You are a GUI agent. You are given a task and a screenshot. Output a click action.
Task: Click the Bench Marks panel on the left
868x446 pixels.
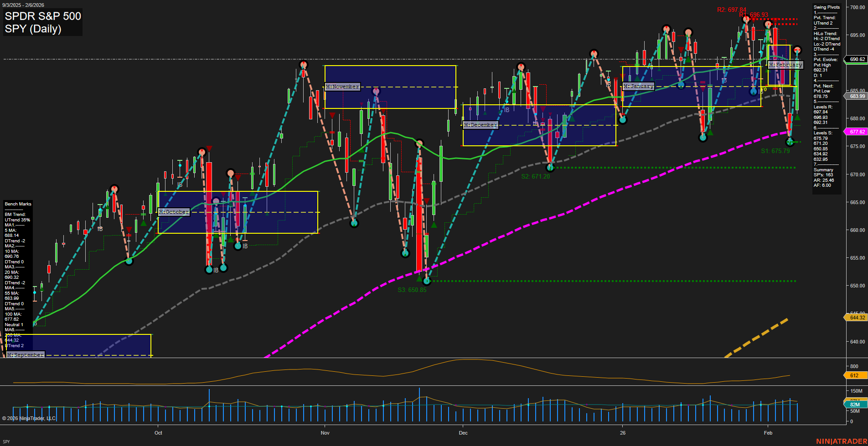17,204
